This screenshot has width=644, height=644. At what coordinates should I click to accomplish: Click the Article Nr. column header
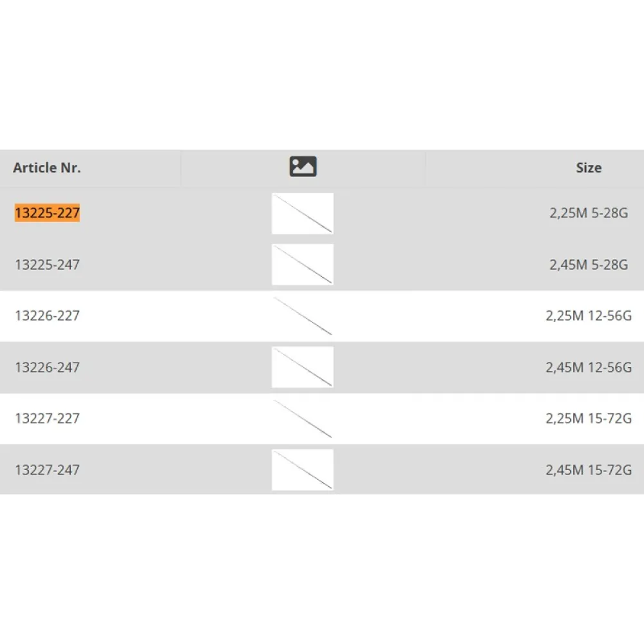pyautogui.click(x=47, y=167)
